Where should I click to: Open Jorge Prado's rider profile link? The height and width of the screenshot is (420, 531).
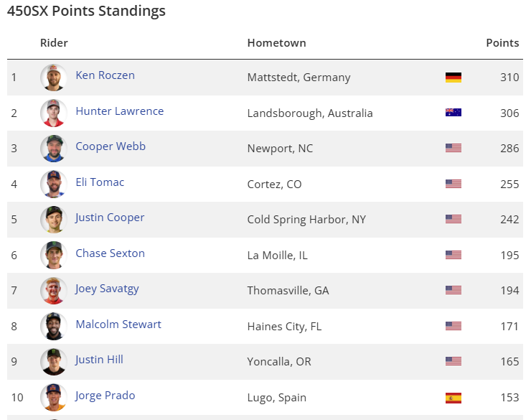(x=105, y=396)
